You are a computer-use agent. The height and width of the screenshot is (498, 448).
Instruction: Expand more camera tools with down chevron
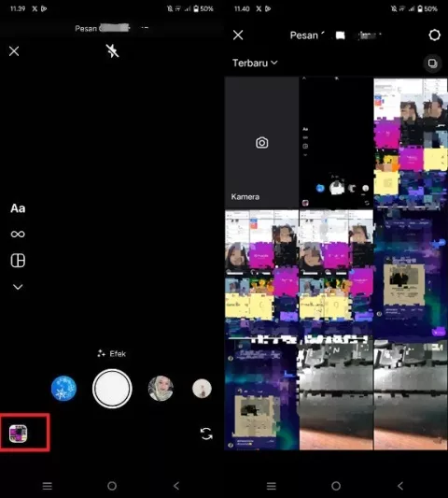coord(18,287)
